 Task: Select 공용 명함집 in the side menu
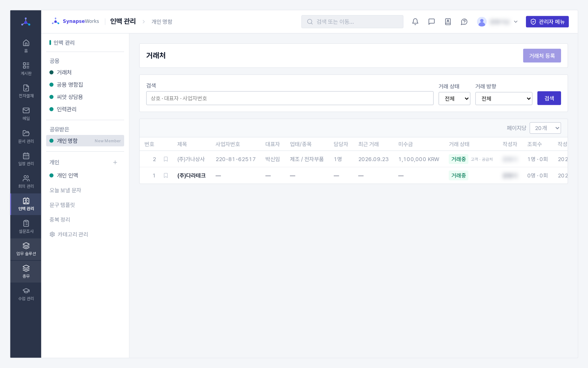[x=70, y=85]
